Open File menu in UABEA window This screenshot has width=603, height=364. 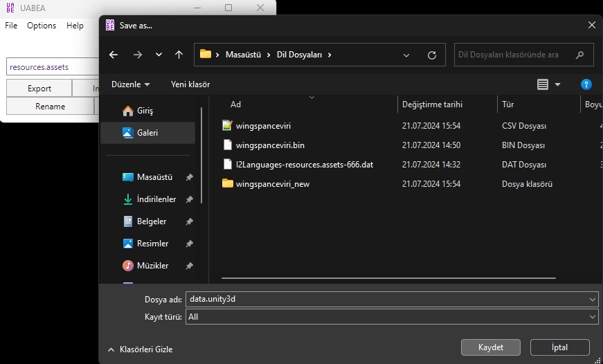point(11,26)
